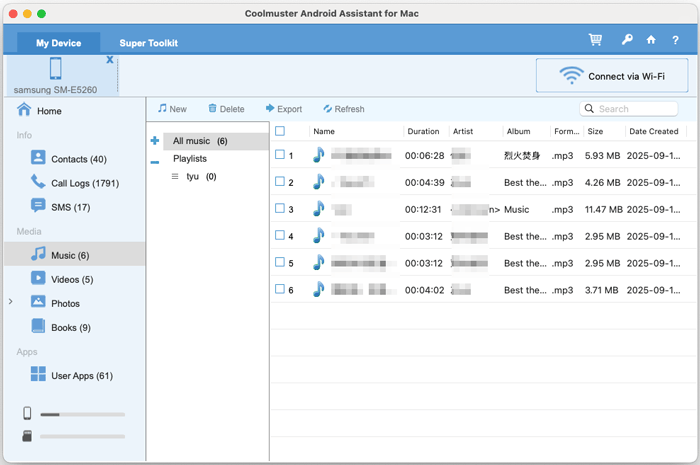Select the Playlists entry
The width and height of the screenshot is (700, 465).
point(190,159)
